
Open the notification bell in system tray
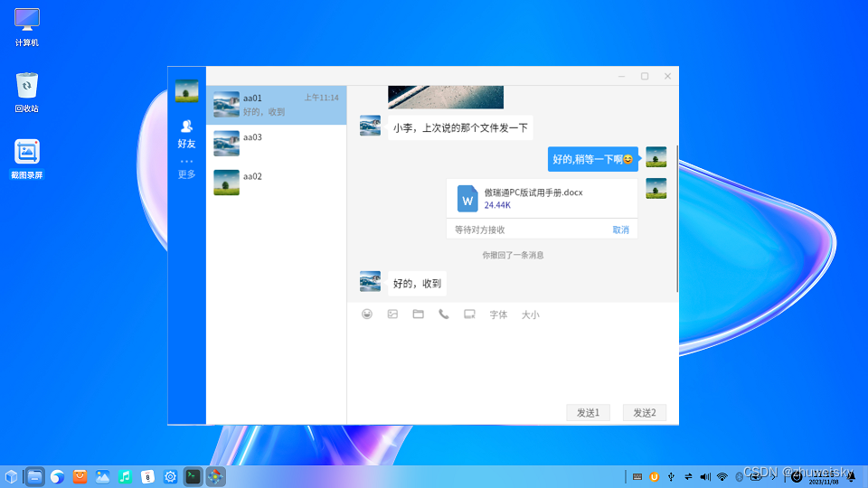coord(852,477)
